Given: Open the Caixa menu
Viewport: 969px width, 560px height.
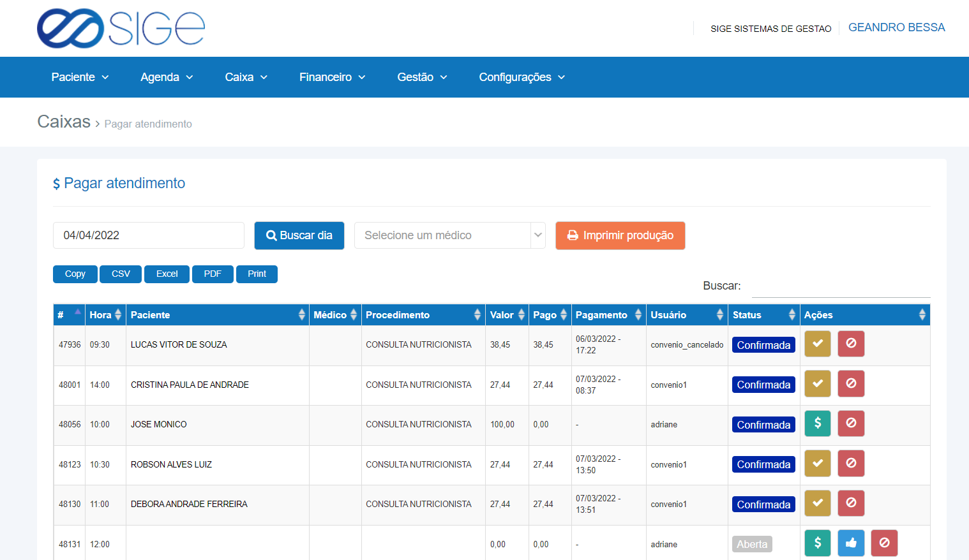Looking at the screenshot, I should pos(246,77).
